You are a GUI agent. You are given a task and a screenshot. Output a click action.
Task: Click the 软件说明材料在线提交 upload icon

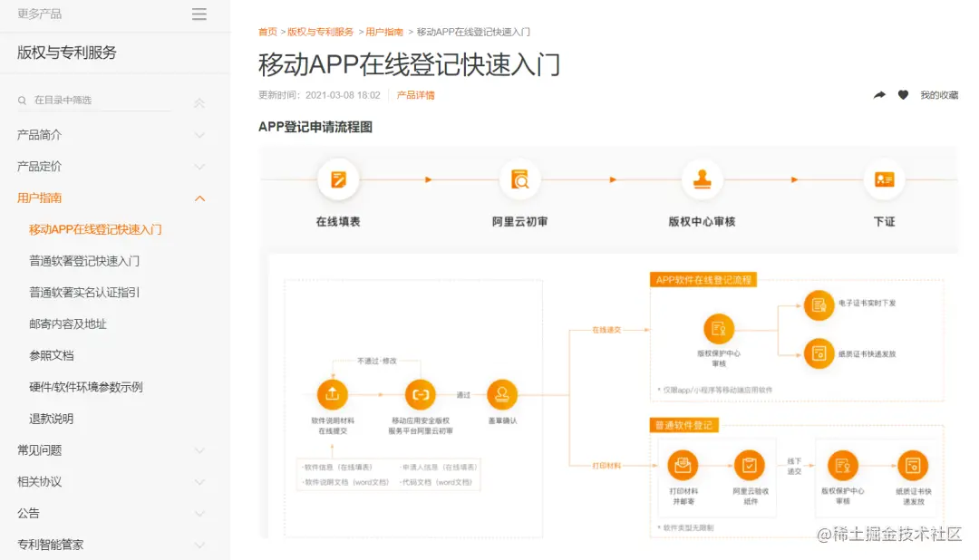pos(332,394)
